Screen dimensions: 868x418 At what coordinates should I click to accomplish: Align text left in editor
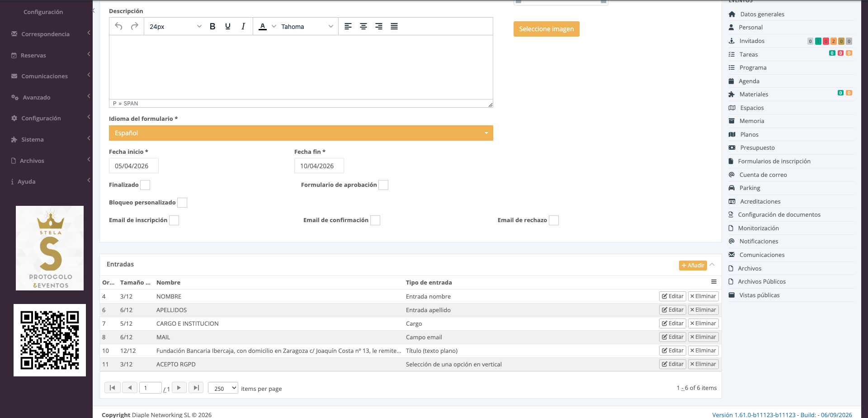pyautogui.click(x=348, y=26)
